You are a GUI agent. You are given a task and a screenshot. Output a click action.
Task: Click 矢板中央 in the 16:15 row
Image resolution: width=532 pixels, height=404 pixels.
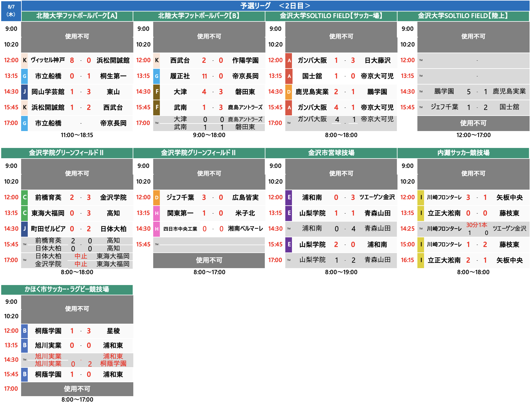[x=509, y=260]
